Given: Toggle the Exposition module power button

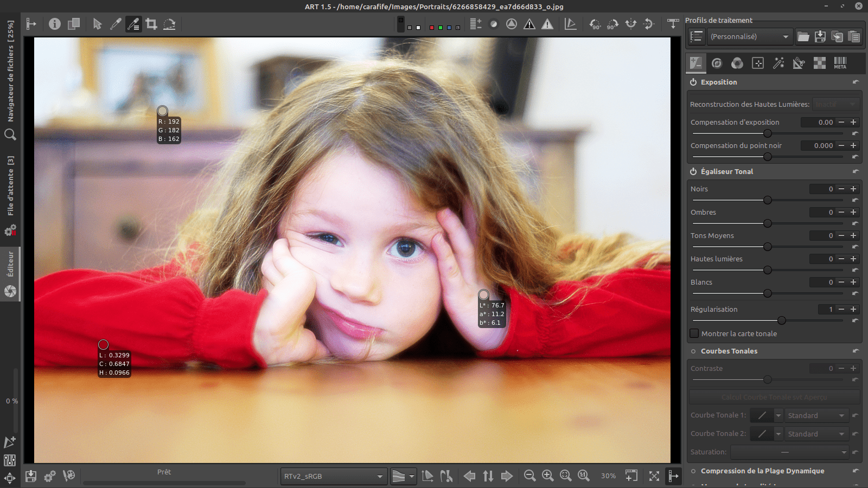Looking at the screenshot, I should tap(693, 82).
